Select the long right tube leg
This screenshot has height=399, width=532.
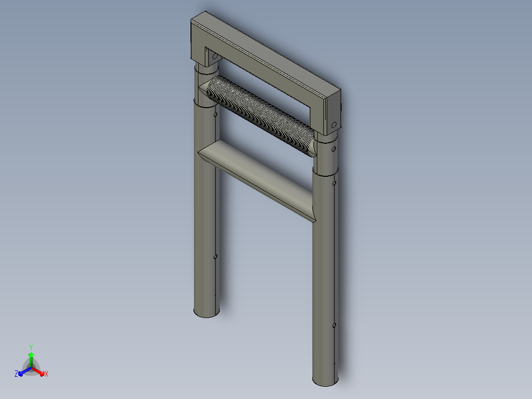(324, 279)
